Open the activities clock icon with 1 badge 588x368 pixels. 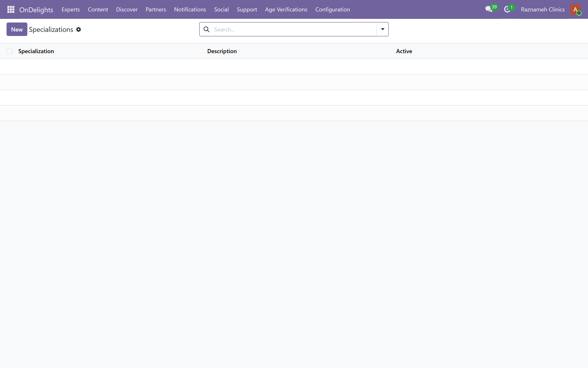tap(509, 9)
